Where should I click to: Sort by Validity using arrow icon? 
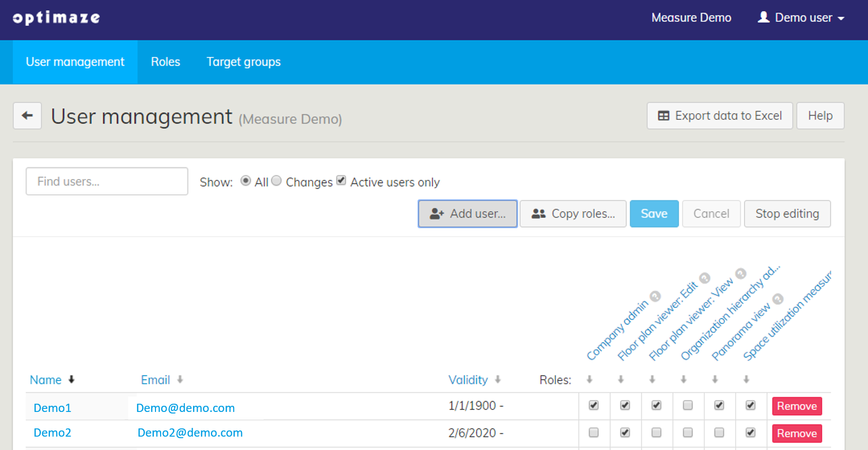497,380
